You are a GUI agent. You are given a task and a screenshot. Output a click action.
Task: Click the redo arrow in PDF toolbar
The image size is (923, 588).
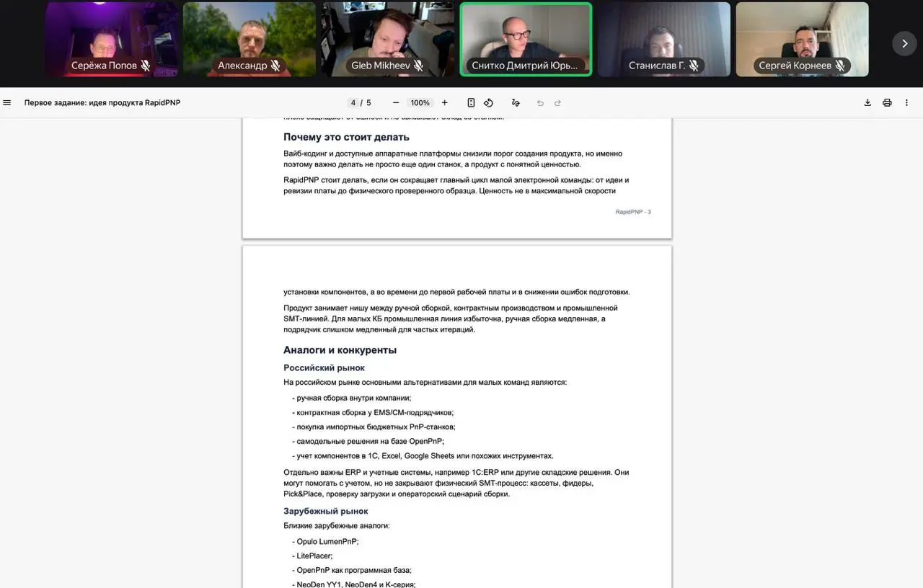click(557, 103)
